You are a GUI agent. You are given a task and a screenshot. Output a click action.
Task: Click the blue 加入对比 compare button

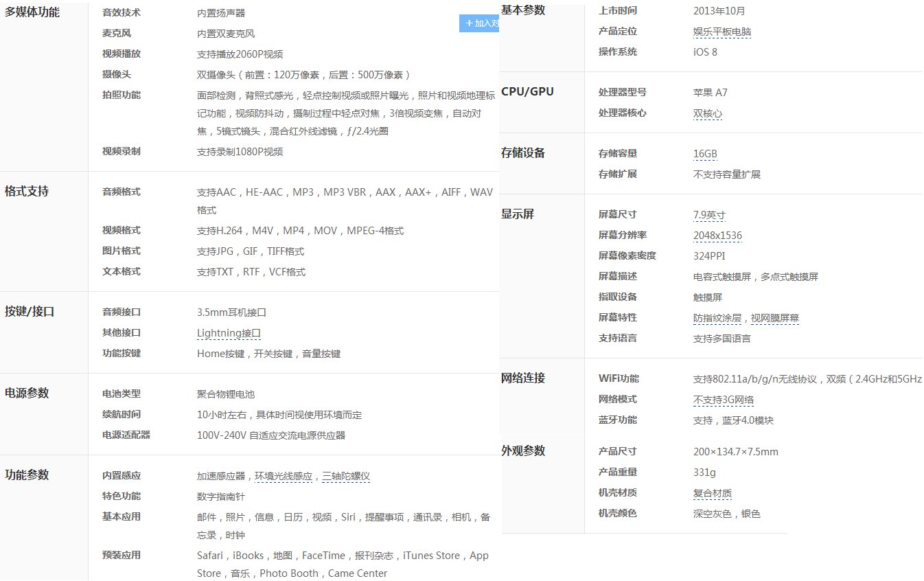point(481,23)
